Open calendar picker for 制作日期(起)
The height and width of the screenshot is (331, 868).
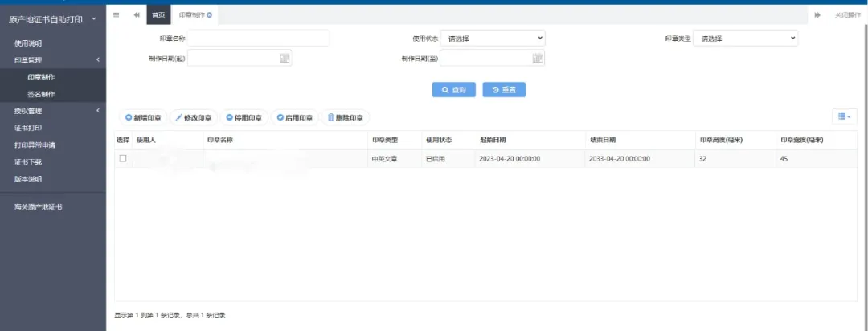285,58
